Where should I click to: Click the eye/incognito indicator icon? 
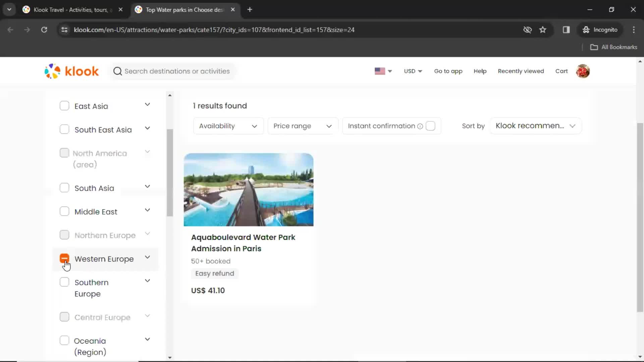(x=527, y=29)
